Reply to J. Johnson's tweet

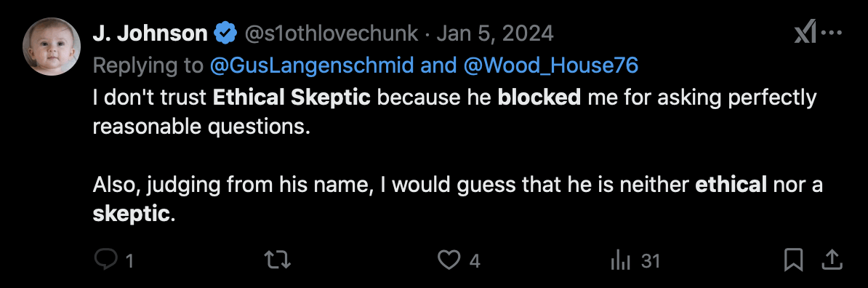pyautogui.click(x=105, y=260)
